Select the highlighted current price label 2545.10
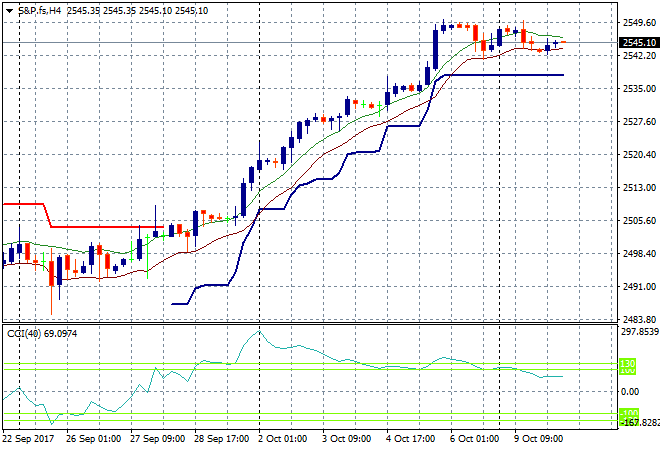 (638, 43)
